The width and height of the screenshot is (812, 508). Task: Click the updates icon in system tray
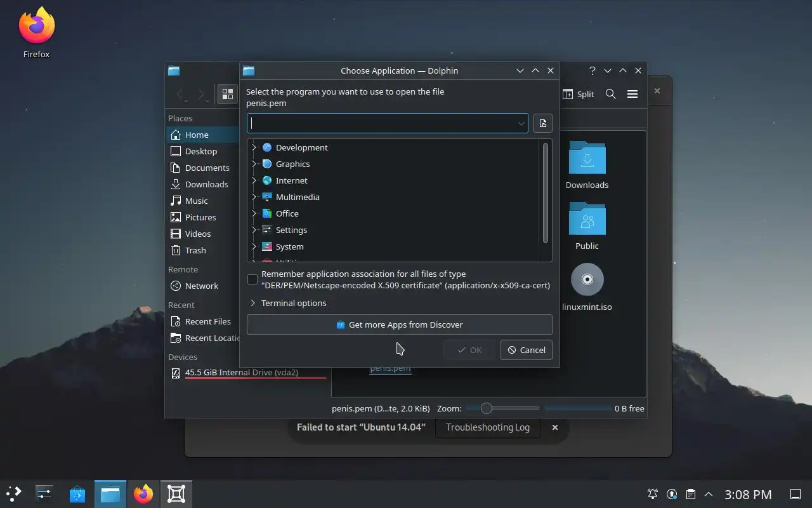(x=672, y=494)
